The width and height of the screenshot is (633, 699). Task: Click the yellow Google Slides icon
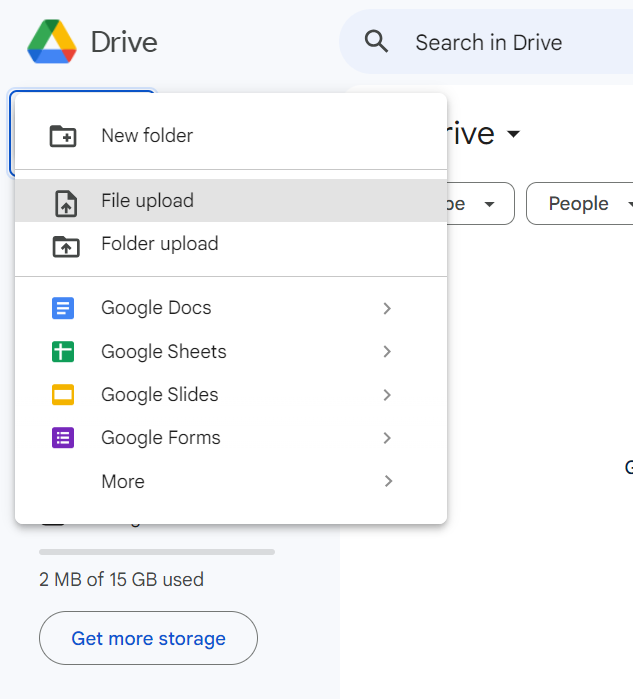(x=63, y=395)
